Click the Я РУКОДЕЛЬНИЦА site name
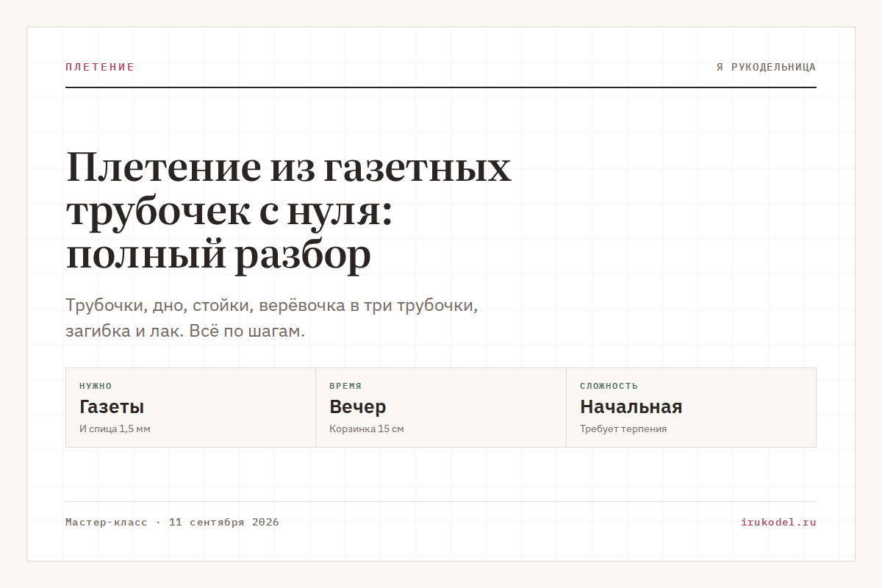Image resolution: width=882 pixels, height=588 pixels. [x=766, y=67]
